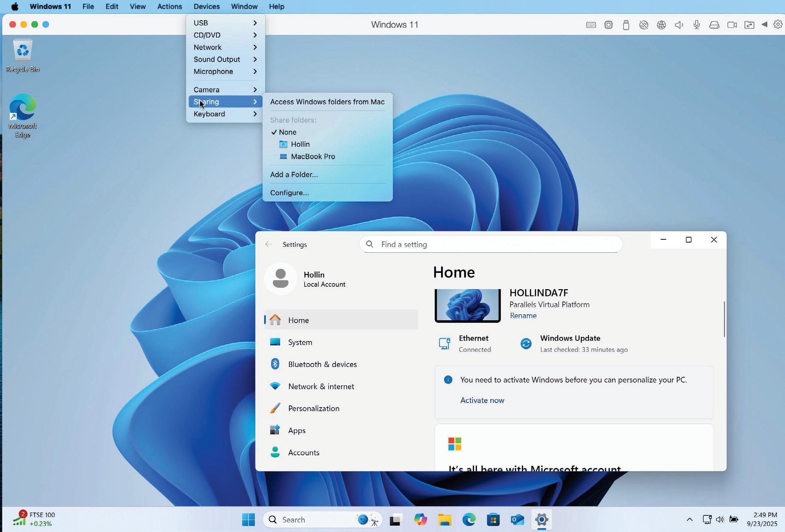Expand the USB submenu
The width and height of the screenshot is (785, 532).
(225, 23)
